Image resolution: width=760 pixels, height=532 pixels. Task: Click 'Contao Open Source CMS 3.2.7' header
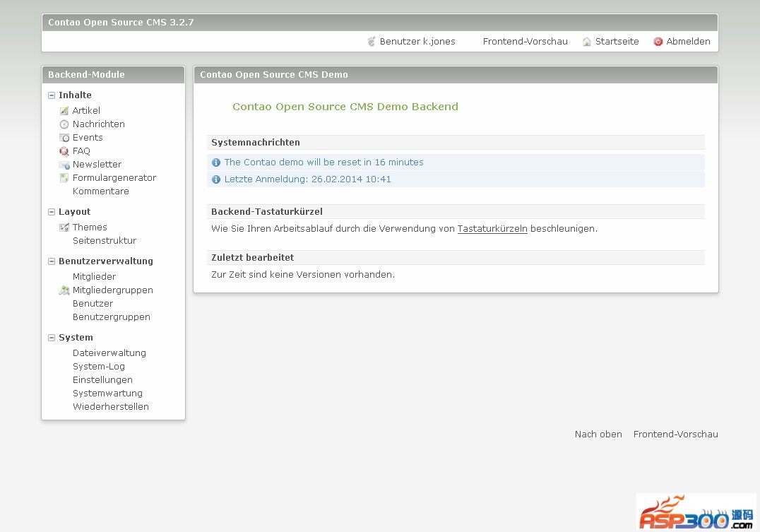point(121,23)
